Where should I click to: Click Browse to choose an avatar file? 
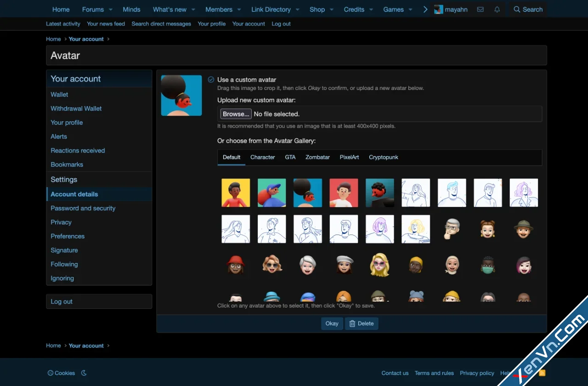tap(236, 114)
